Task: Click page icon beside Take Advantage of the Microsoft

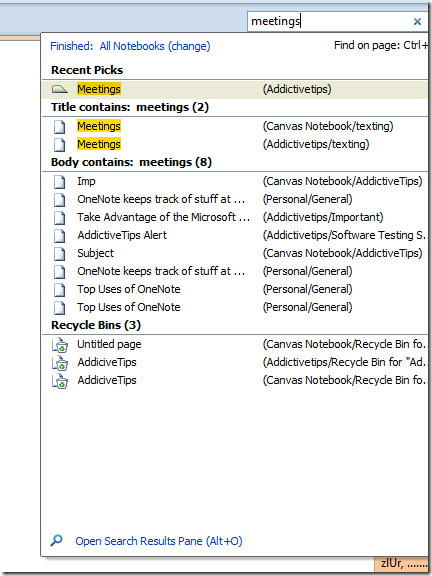Action: [60, 218]
